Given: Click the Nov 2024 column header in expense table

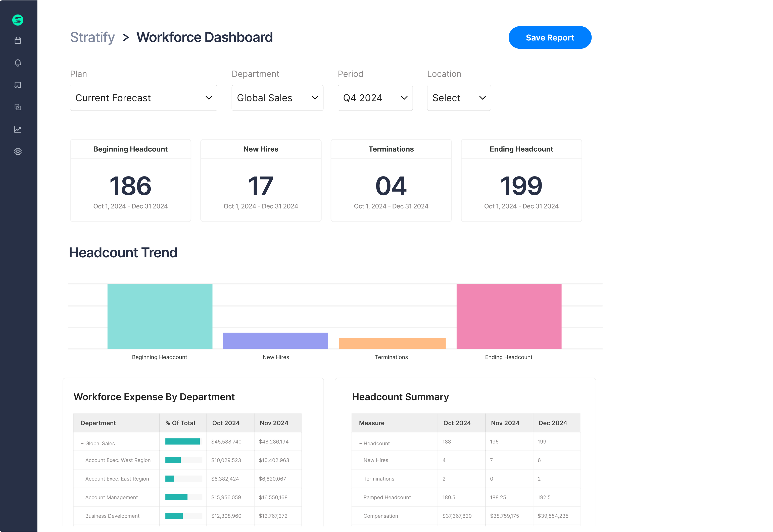Looking at the screenshot, I should (x=274, y=423).
